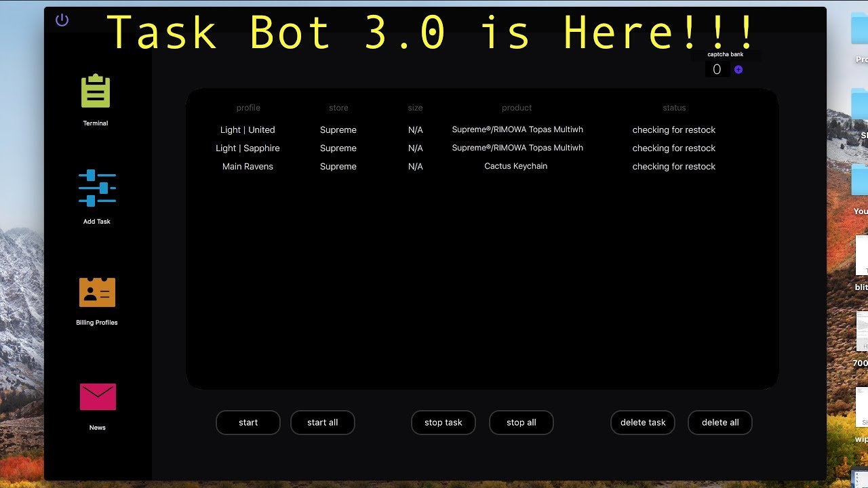The width and height of the screenshot is (868, 488).
Task: Open the Add Task sliders icon
Action: [x=97, y=188]
